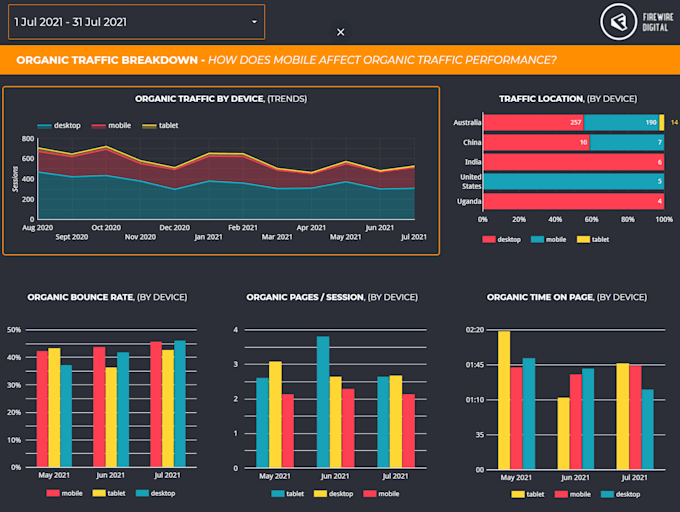Click the Australia row label
Image resolution: width=680 pixels, height=512 pixels.
pos(467,123)
